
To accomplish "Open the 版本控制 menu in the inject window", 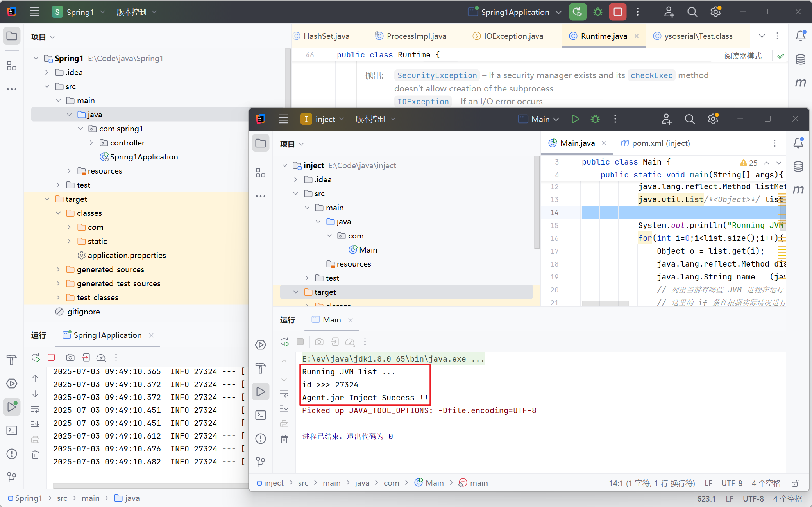I will pos(375,119).
